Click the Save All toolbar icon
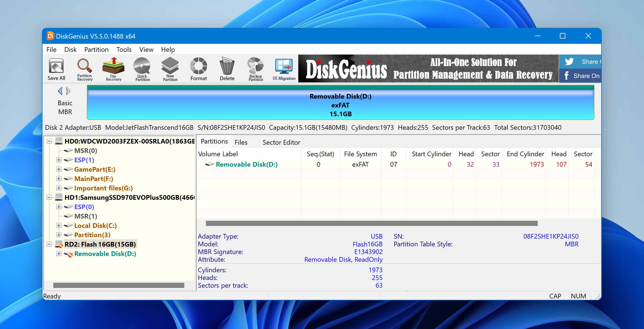Image resolution: width=644 pixels, height=329 pixels. (x=56, y=69)
